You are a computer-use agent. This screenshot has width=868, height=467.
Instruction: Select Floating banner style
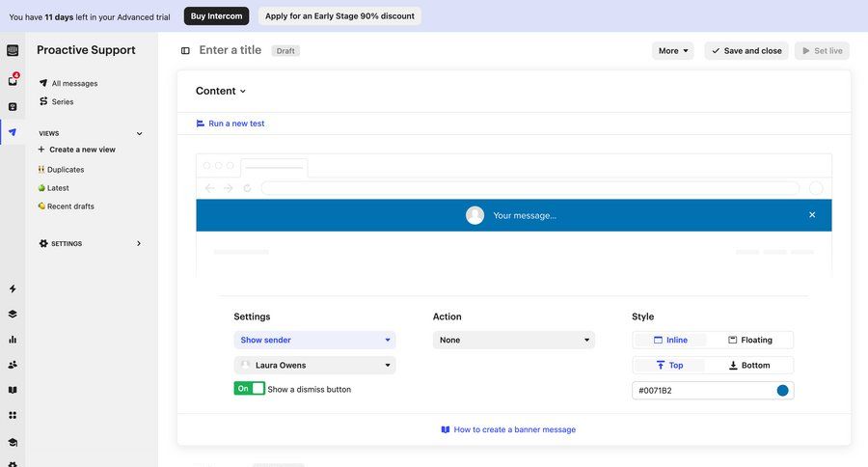coord(750,341)
